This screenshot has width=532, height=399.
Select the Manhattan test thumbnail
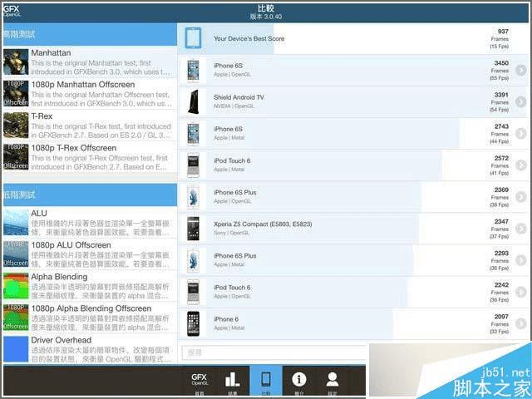point(16,62)
